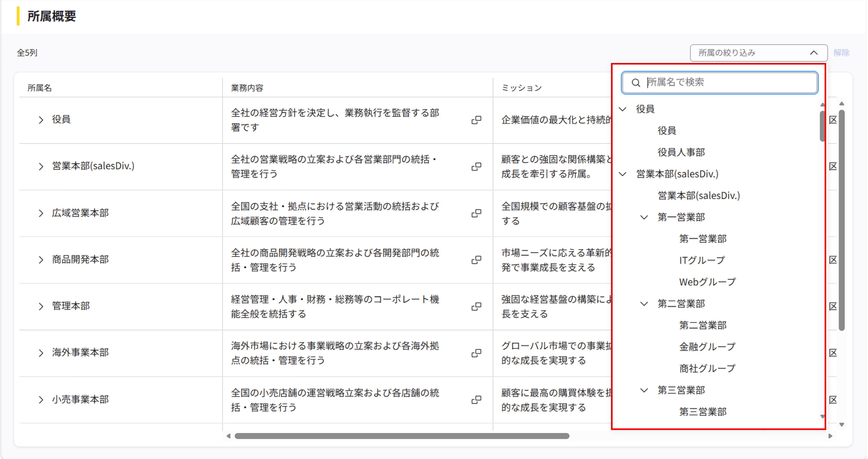Screen dimensions: 868x459
Task: Select 営業本部(salesDiv.) child item in dropdown
Action: [x=699, y=196]
